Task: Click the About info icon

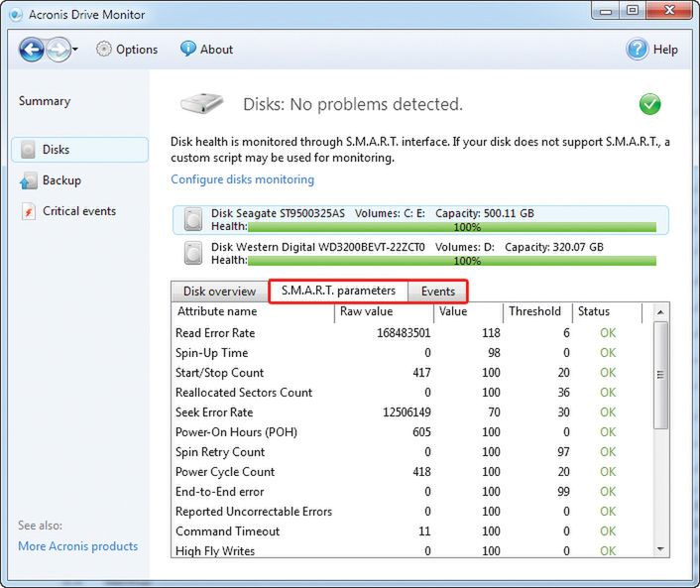Action: pos(187,49)
